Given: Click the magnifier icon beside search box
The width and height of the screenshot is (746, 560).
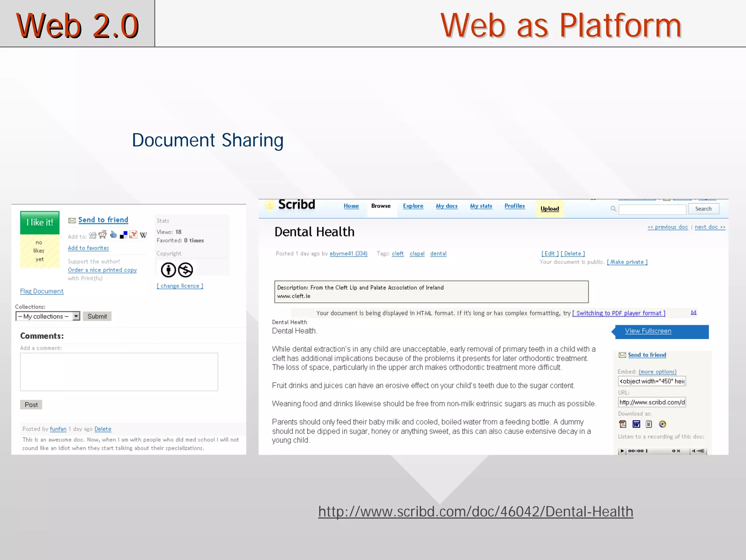Looking at the screenshot, I should (613, 209).
